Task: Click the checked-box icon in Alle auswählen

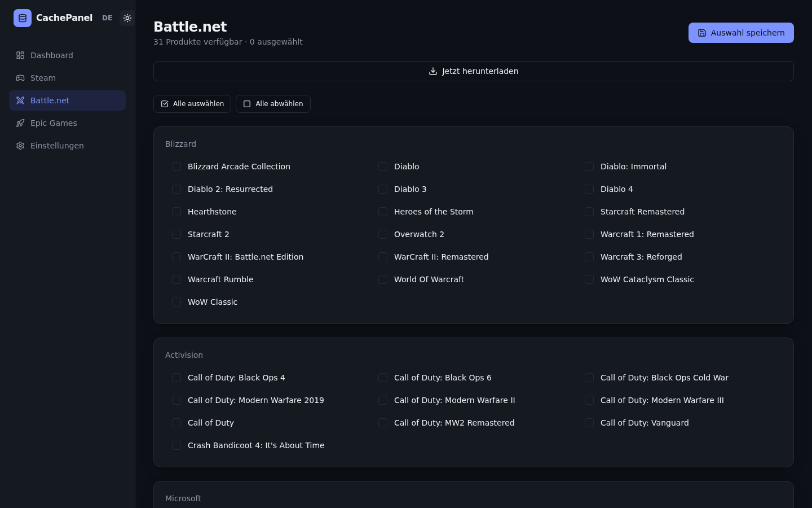Action: [165, 104]
